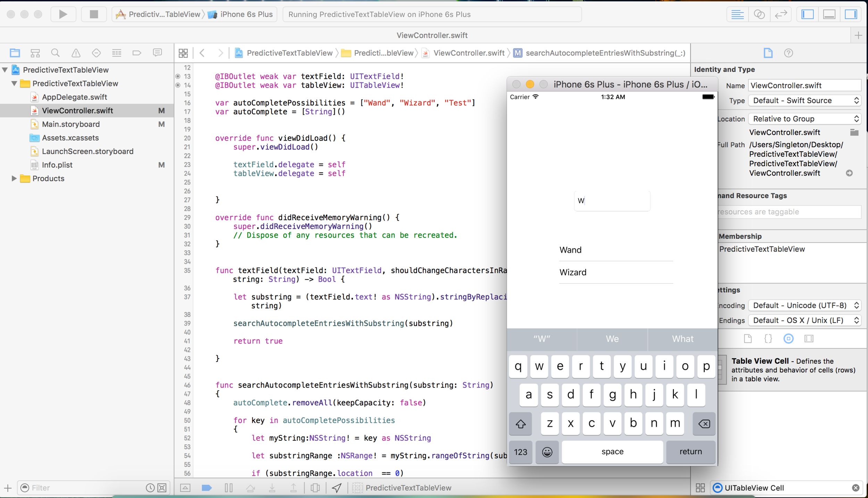Viewport: 868px width, 498px height.
Task: Show the version editor
Action: point(781,14)
